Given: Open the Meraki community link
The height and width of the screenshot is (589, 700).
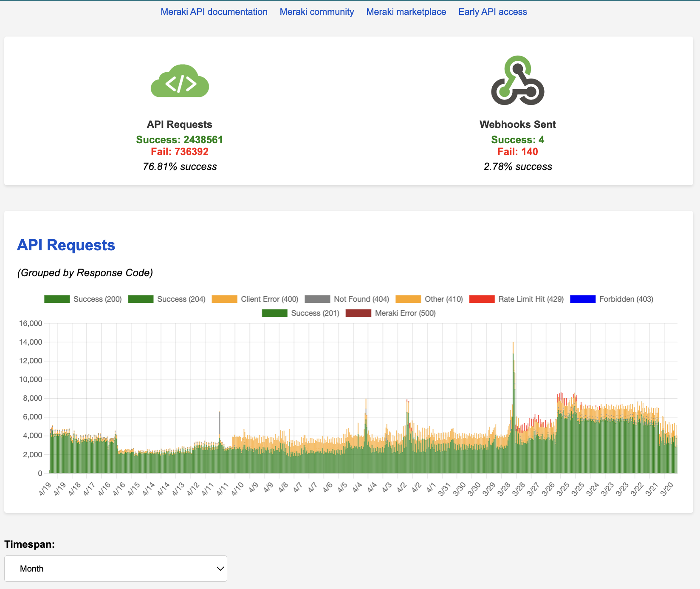Looking at the screenshot, I should [x=317, y=12].
